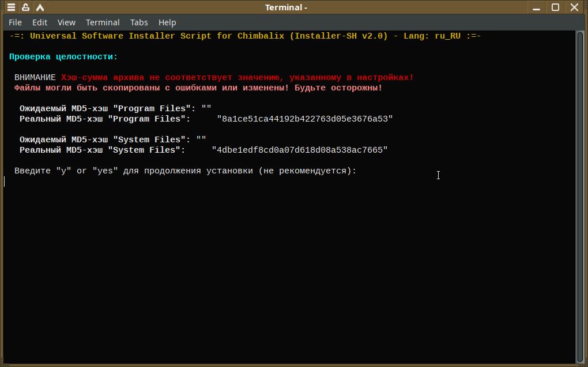Click the red ВНИМАНИЕ warning word
The width and height of the screenshot is (588, 367).
(x=35, y=78)
